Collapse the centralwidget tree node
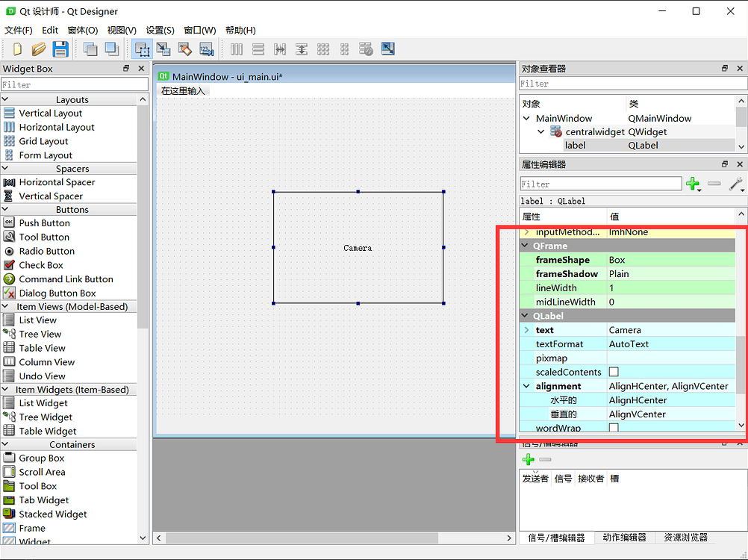Screen dimensions: 748x560 click(540, 131)
